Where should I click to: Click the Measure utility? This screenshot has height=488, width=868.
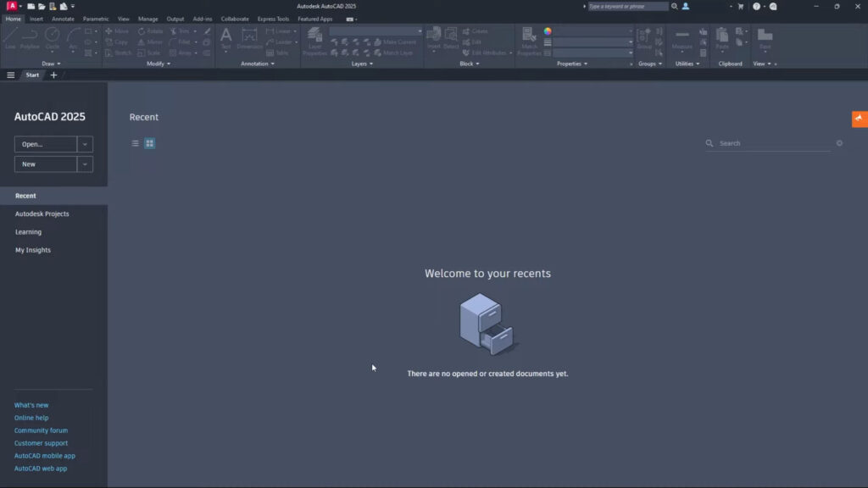[682, 38]
